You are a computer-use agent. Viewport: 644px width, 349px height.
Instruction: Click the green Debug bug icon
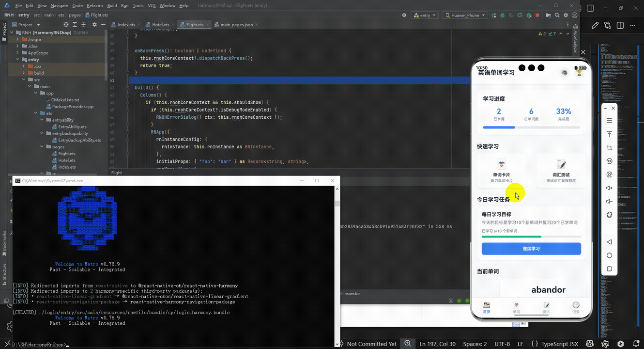[503, 16]
